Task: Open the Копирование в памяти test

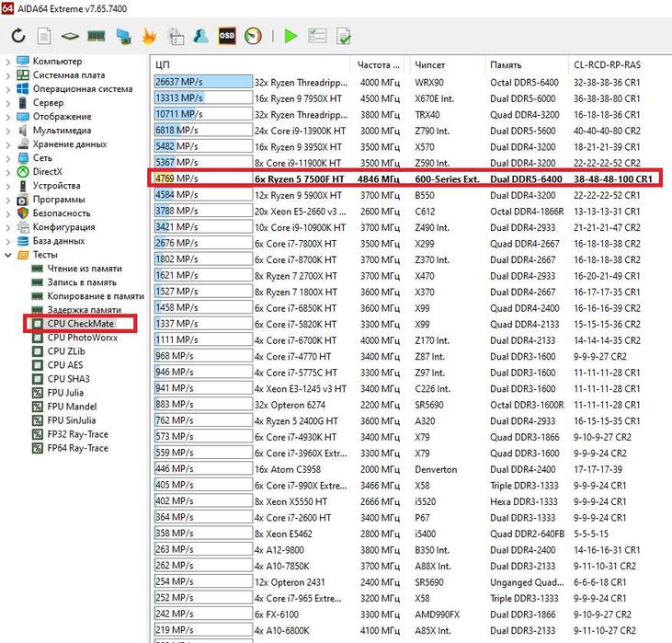Action: click(96, 296)
